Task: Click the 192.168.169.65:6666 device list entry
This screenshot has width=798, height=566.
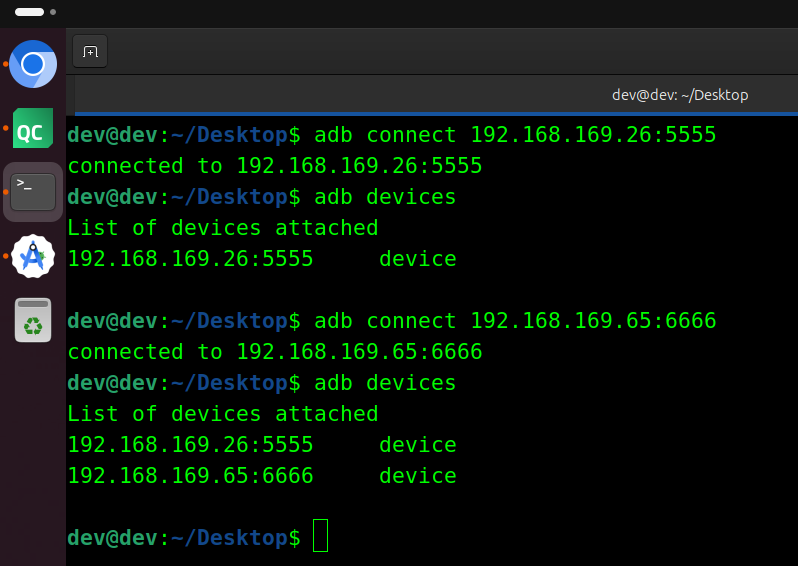Action: pyautogui.click(x=262, y=476)
